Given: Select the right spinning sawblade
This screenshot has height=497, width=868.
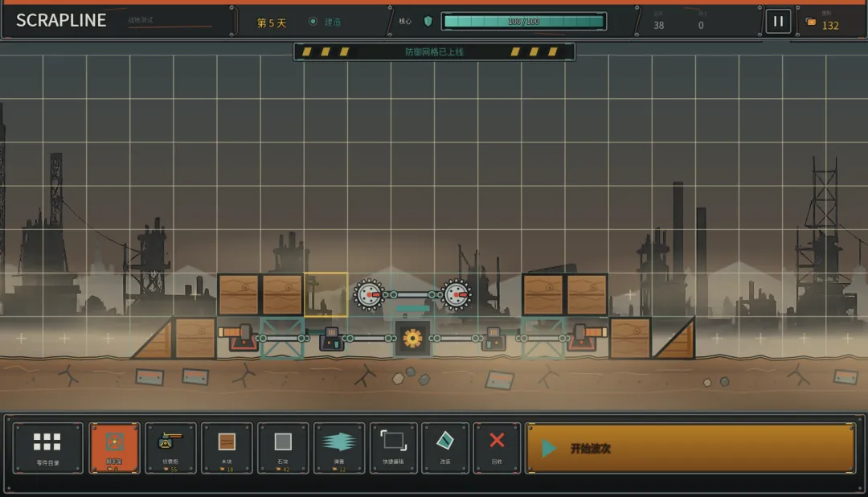Looking at the screenshot, I should click(457, 295).
